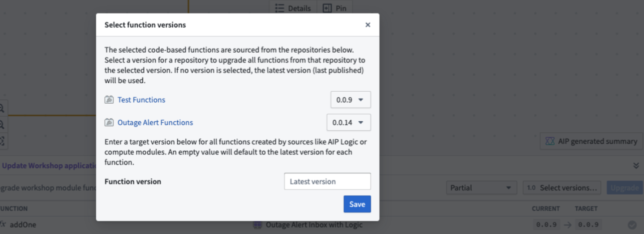The height and width of the screenshot is (234, 644).
Task: Save the selected function versions
Action: tap(357, 204)
